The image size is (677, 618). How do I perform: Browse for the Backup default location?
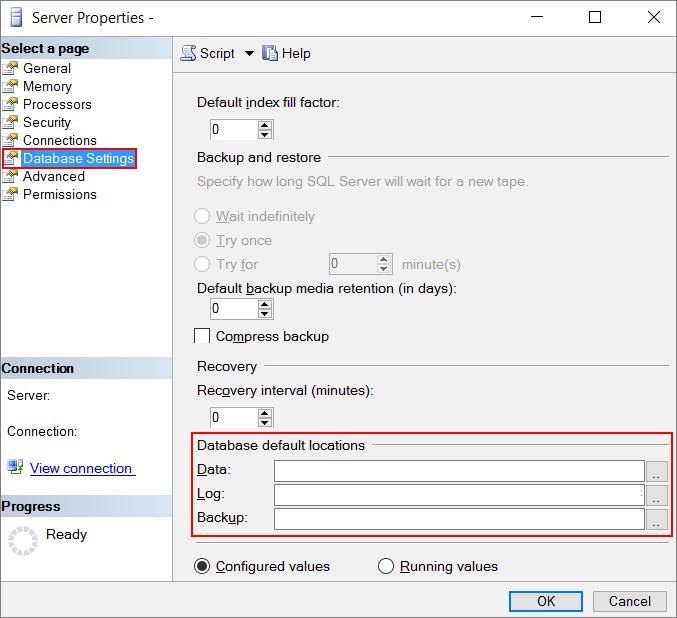pos(657,519)
